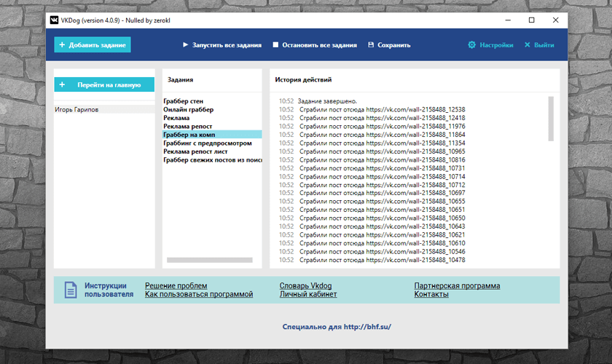This screenshot has height=364, width=612.
Task: Click the plus icon in Добавить задание
Action: click(x=62, y=45)
